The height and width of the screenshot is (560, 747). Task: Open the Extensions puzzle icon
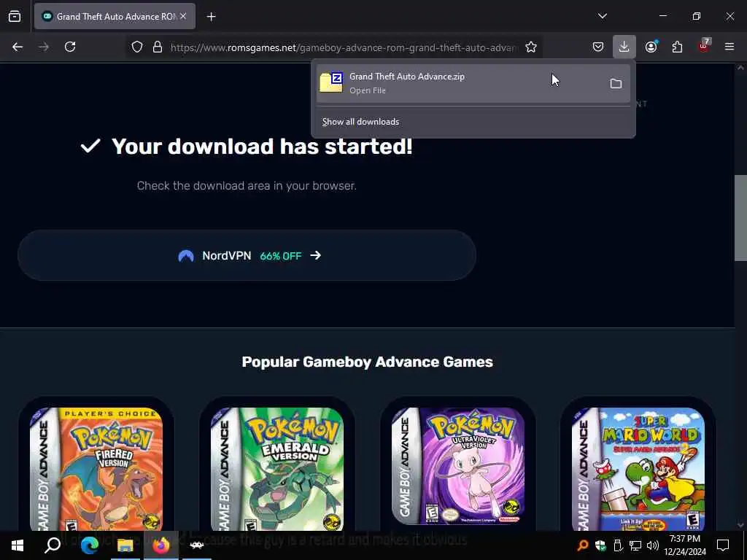[x=677, y=47]
